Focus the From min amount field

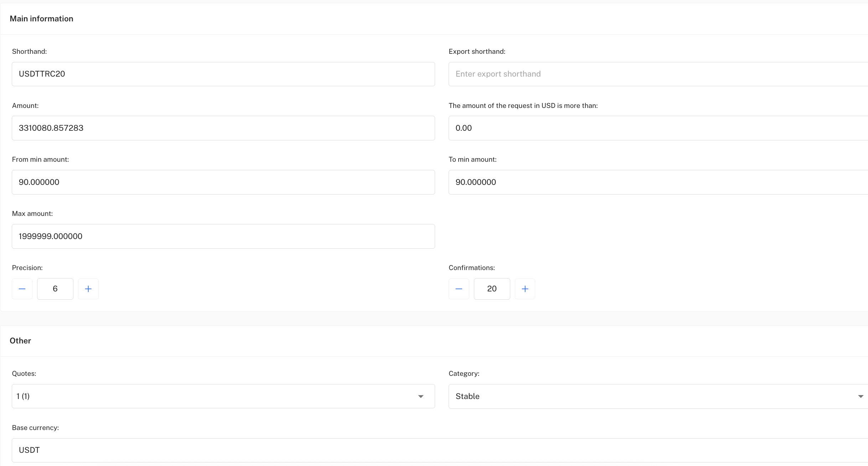tap(223, 182)
